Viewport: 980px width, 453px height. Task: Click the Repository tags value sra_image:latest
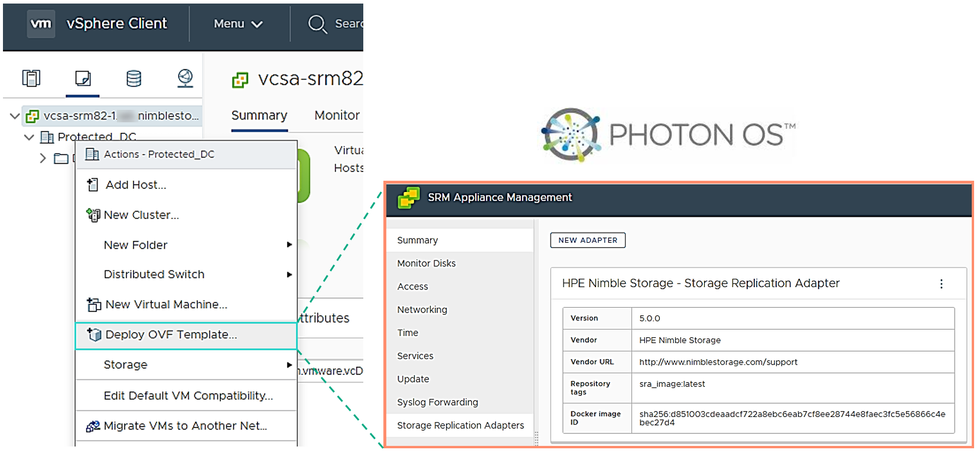pos(672,384)
